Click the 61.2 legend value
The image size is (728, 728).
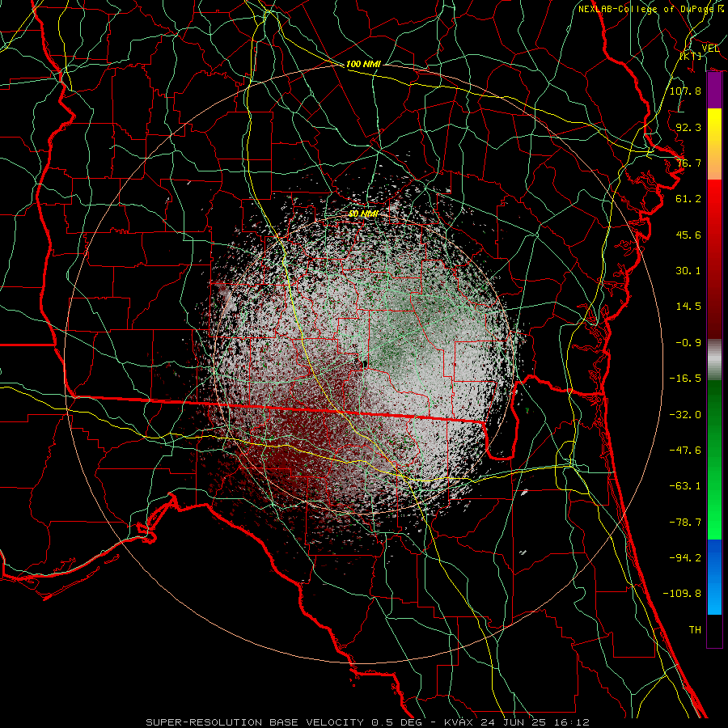[x=688, y=199]
